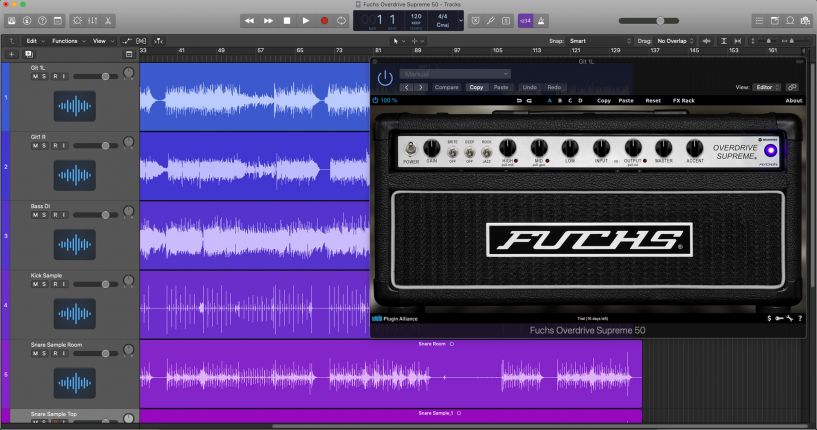817x430 pixels.
Task: Open the Browsers media icon
Action: [x=806, y=21]
